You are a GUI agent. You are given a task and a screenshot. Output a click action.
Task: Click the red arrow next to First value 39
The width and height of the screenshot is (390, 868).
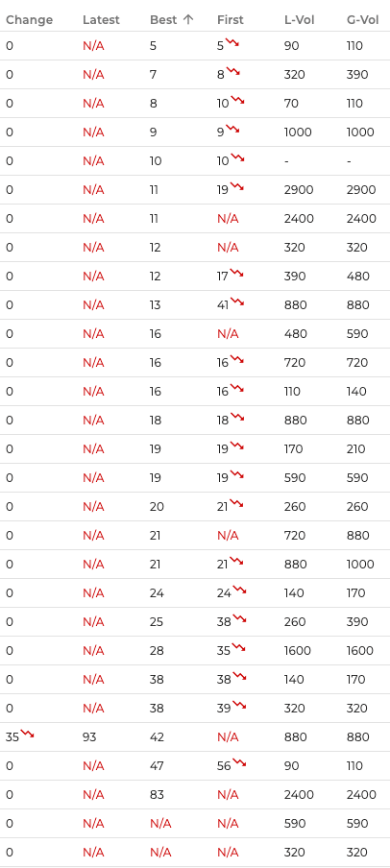tap(239, 704)
